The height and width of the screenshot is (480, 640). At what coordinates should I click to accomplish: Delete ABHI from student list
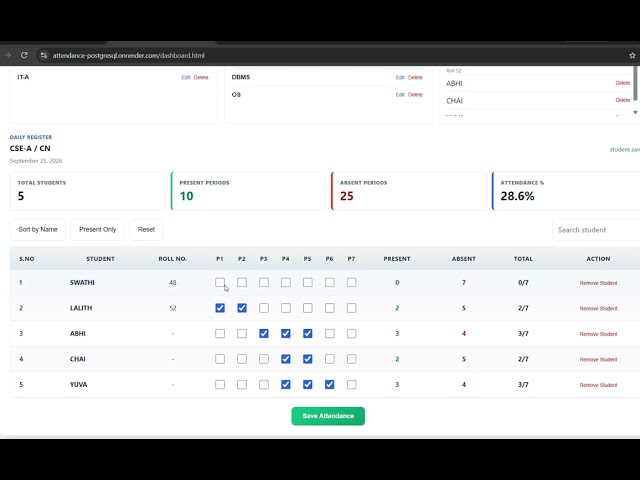tap(622, 83)
